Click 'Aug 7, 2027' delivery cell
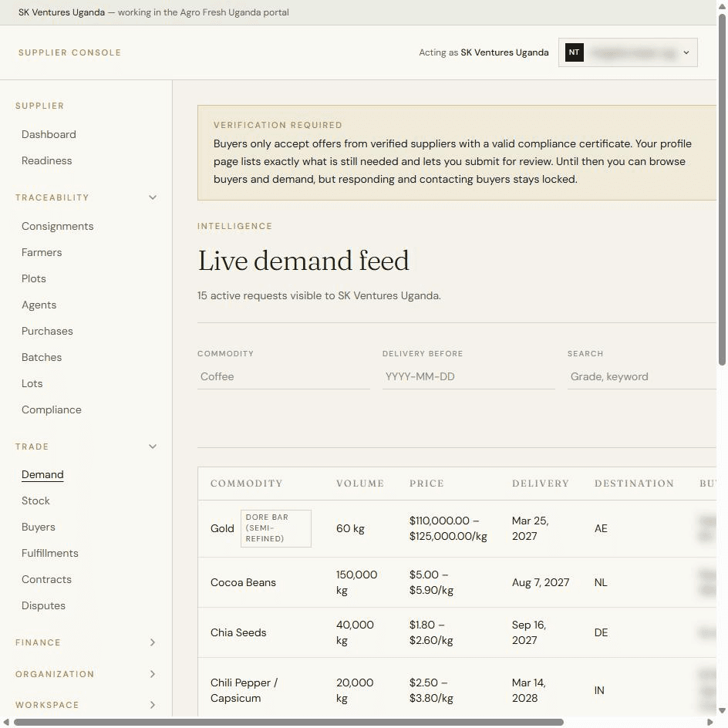 tap(541, 583)
